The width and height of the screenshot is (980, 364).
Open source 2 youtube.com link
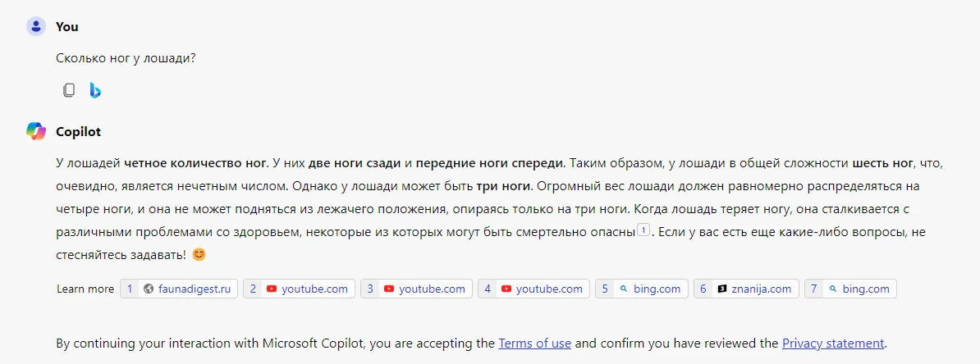(x=300, y=289)
